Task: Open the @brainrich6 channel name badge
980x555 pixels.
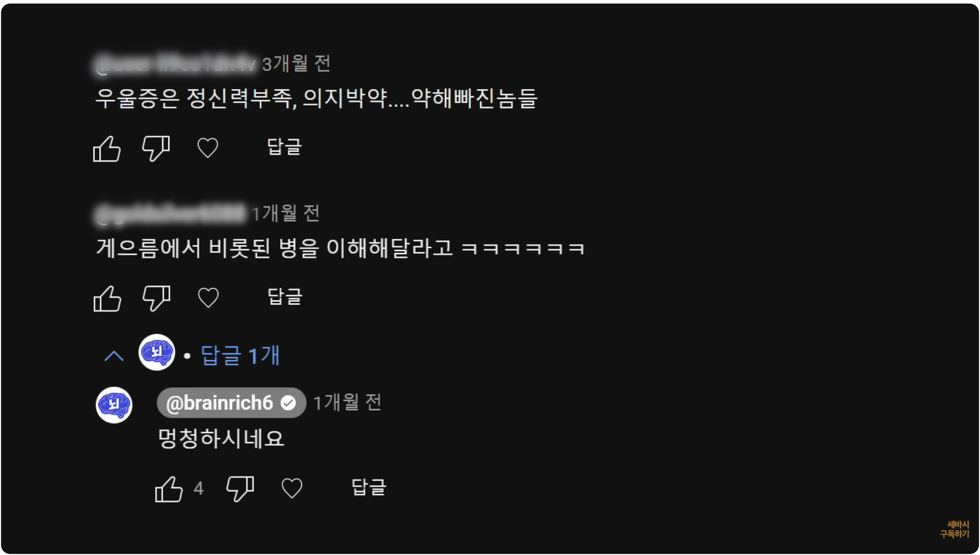Action: [x=231, y=403]
